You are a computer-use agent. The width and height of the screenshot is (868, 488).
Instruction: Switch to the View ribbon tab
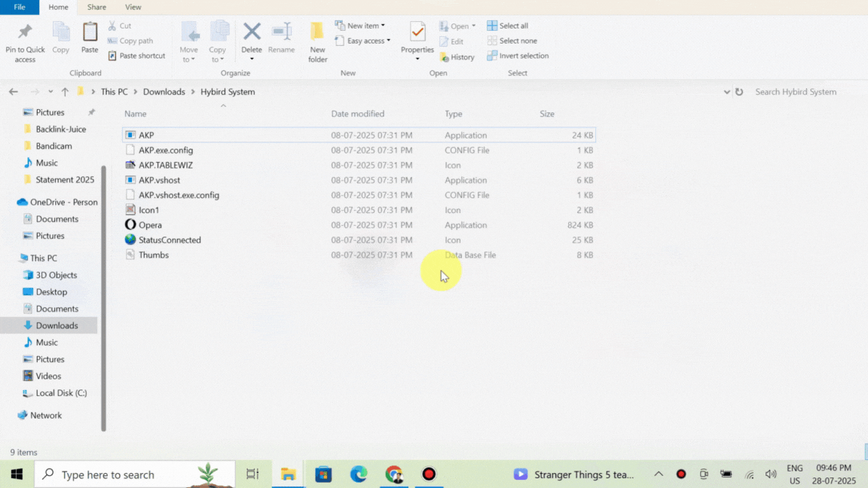[133, 7]
